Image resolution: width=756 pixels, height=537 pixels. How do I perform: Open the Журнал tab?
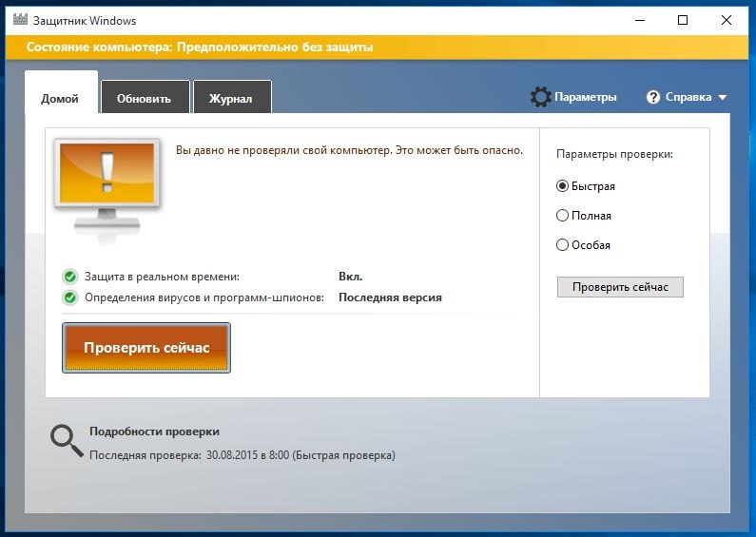pos(232,97)
